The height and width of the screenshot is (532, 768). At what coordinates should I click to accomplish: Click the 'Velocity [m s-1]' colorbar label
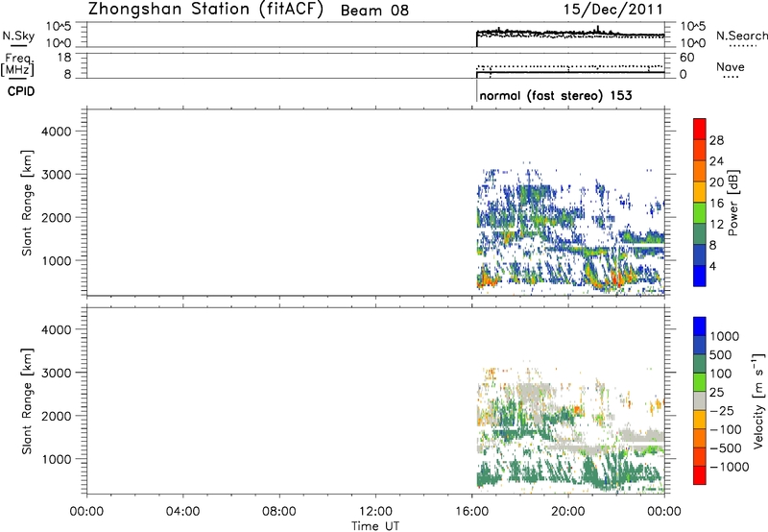click(x=758, y=400)
